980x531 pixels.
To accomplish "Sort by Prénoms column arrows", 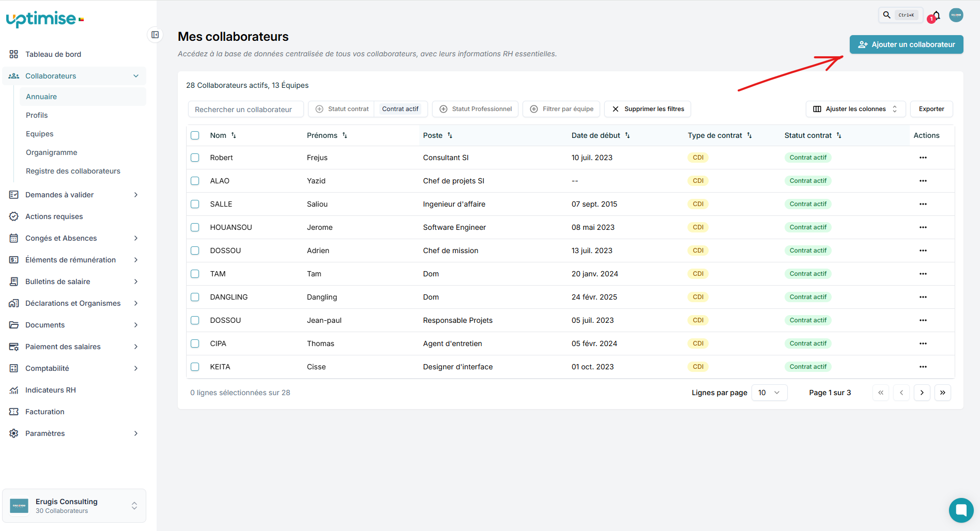I will [345, 135].
